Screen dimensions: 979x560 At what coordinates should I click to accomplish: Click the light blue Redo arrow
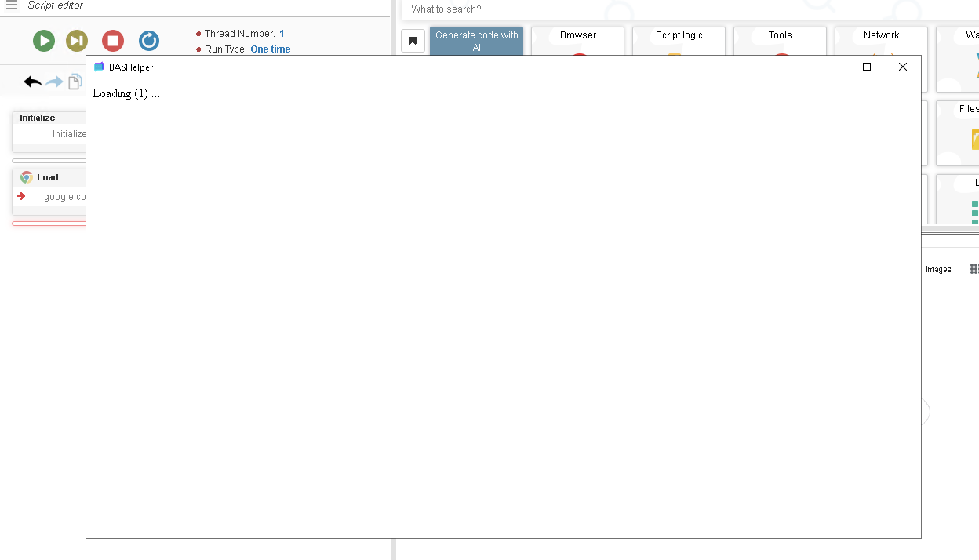click(54, 82)
